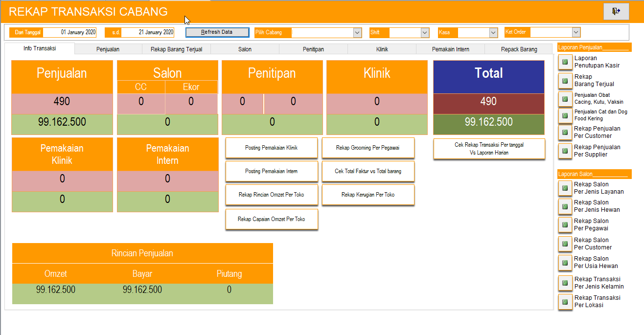
Task: Click Rekap Transaksi Per Lokasi icon
Action: click(565, 302)
